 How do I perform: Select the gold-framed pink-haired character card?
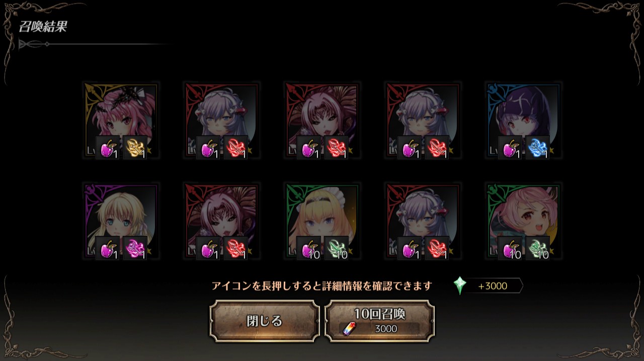121,121
